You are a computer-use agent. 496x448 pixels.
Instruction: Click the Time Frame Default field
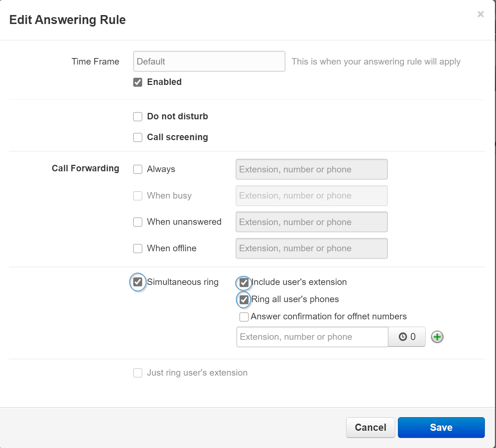tap(209, 62)
